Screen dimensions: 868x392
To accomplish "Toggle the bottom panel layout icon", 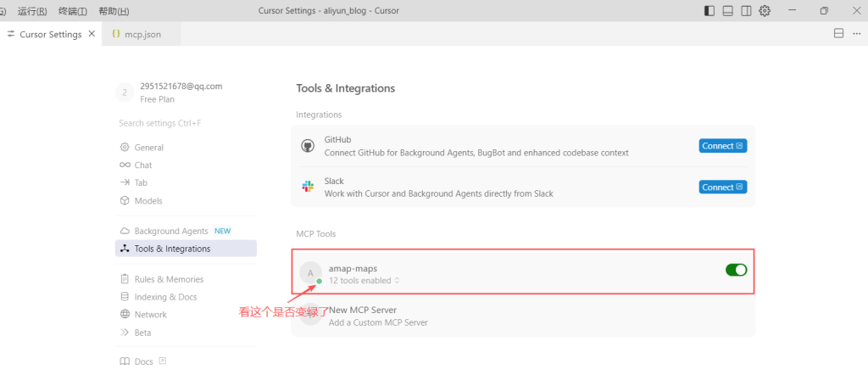I will (x=728, y=11).
